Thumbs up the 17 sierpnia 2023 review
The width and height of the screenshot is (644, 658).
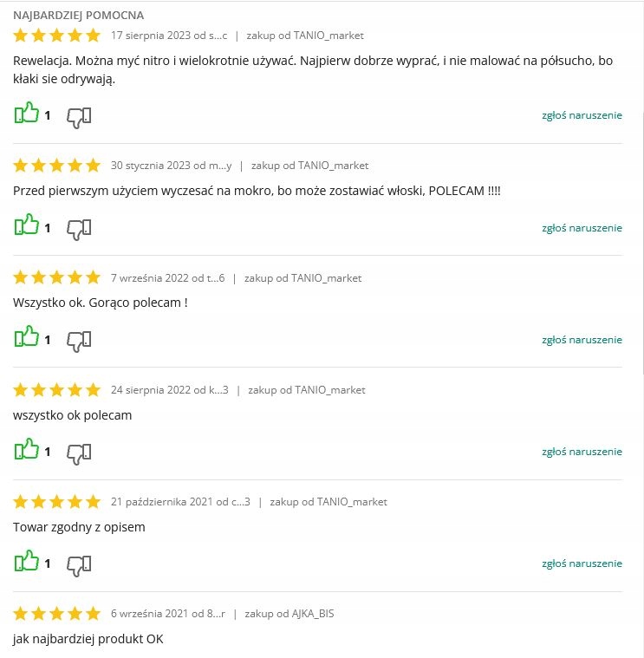tap(27, 114)
